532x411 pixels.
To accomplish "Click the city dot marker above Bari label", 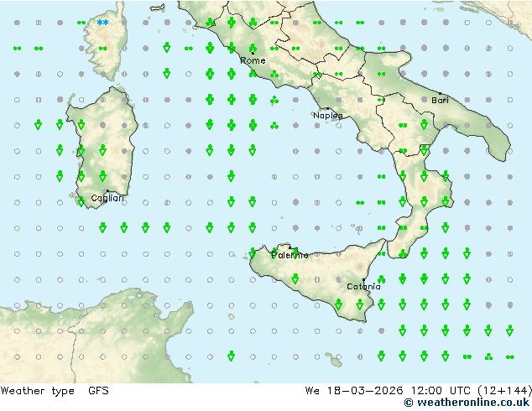I will point(440,93).
